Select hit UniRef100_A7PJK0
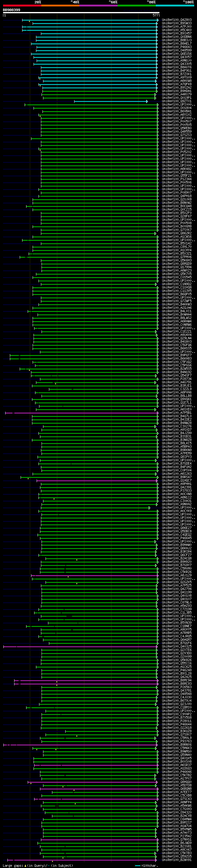 click(177, 26)
